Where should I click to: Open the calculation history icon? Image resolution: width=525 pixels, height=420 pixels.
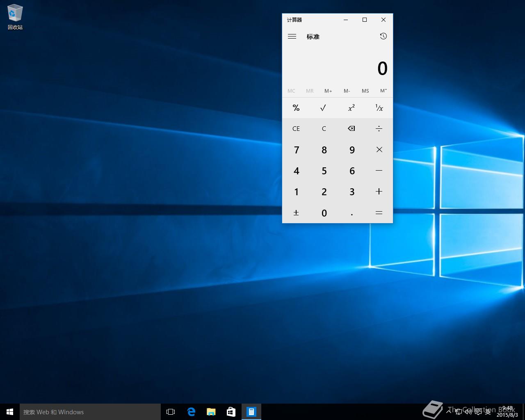point(383,37)
